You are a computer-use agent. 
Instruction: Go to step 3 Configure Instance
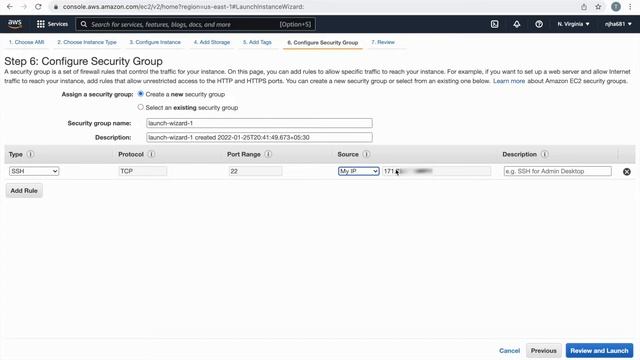coord(155,42)
